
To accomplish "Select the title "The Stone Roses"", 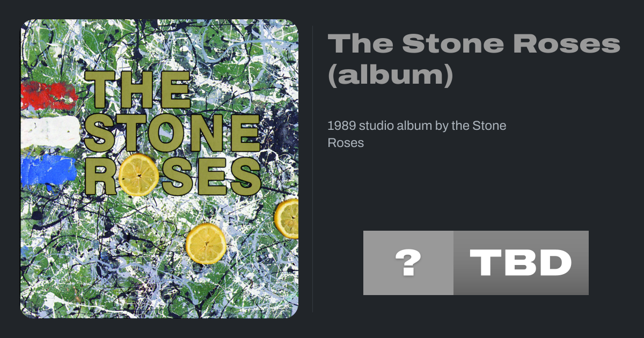I will pos(473,44).
